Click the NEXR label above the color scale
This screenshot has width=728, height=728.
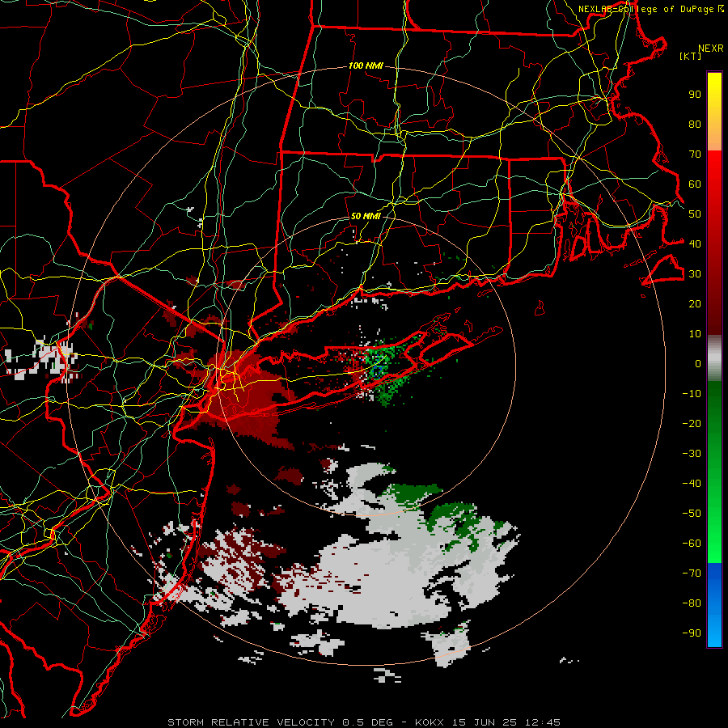point(711,49)
